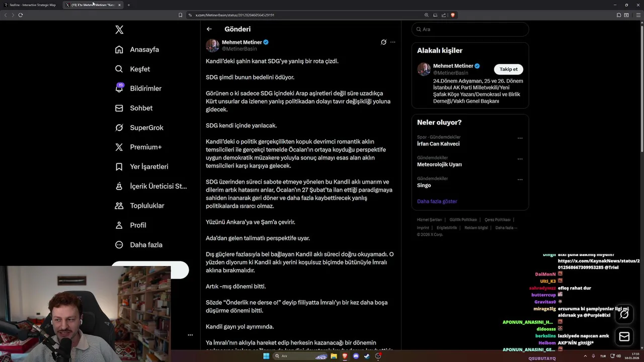Viewport: 644px width, 362px height.
Task: Open Steam from taskbar
Action: (x=367, y=356)
